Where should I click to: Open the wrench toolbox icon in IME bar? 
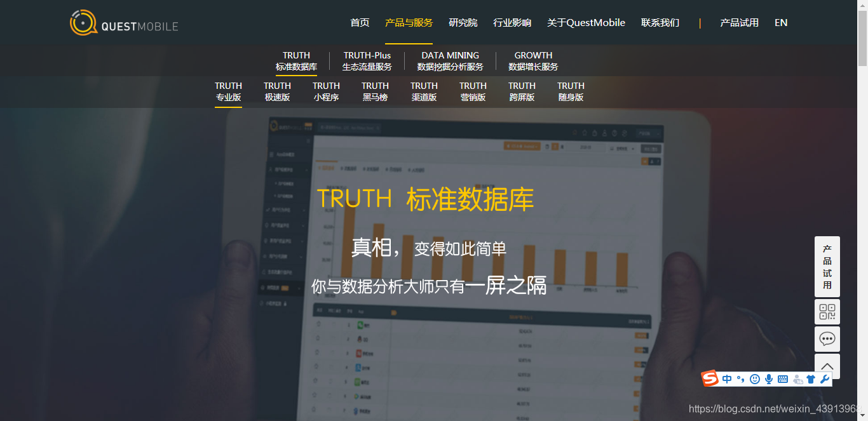825,379
